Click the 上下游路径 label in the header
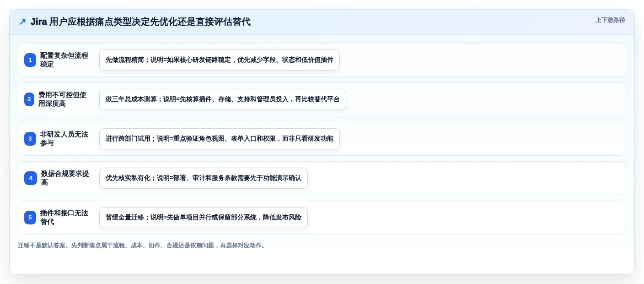The width and height of the screenshot is (644, 284). (610, 20)
